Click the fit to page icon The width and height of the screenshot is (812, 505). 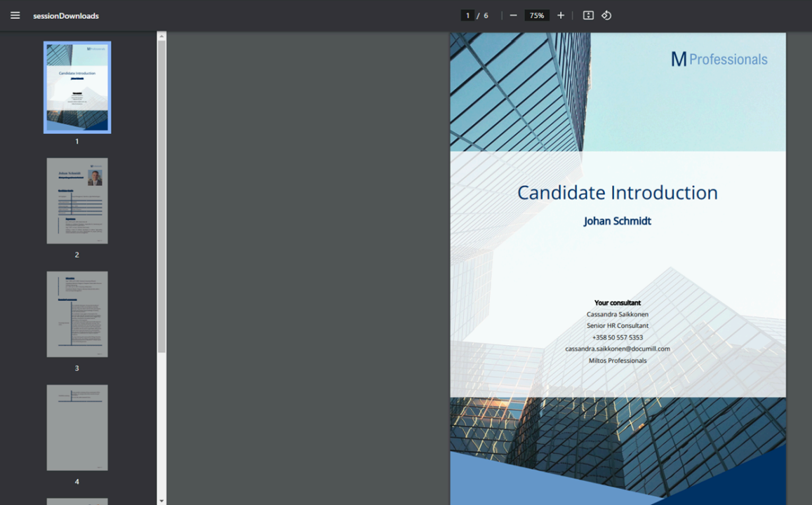[588, 15]
